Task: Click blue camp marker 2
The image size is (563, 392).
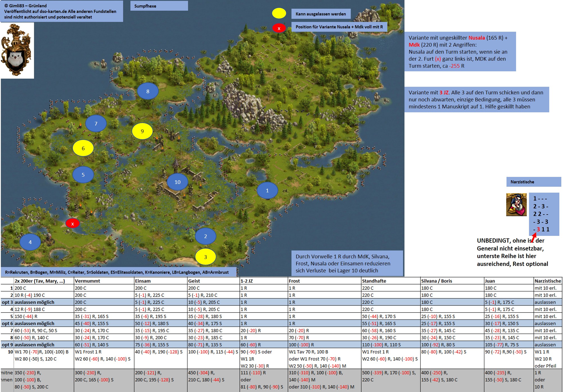Action: point(205,236)
